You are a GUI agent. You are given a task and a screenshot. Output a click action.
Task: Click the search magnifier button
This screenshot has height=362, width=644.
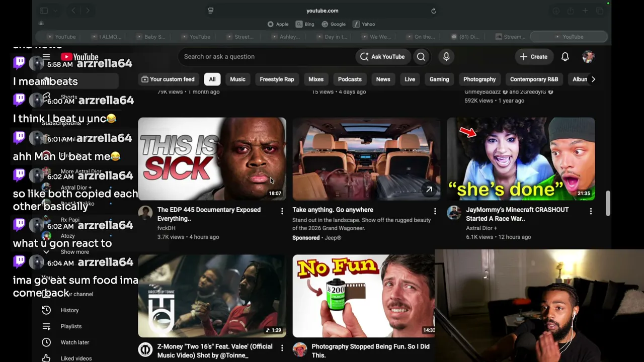[421, 57]
